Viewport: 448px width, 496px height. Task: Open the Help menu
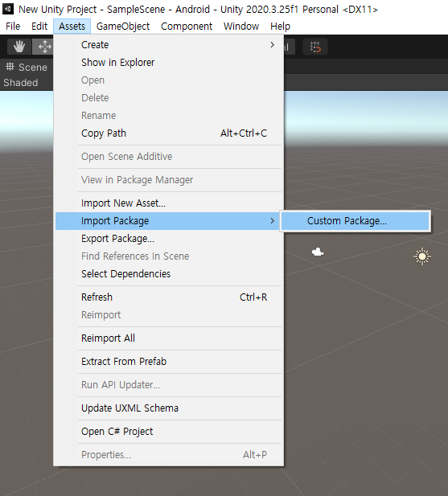coord(281,27)
